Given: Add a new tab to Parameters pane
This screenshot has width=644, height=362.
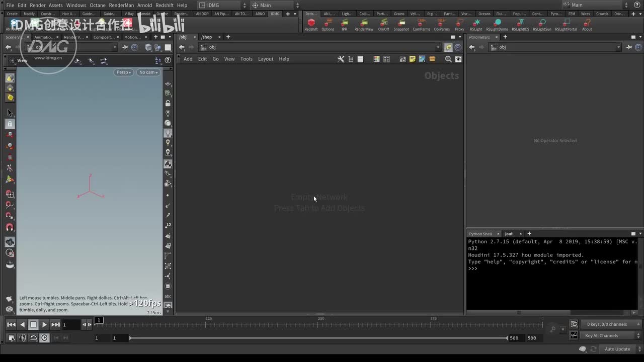Looking at the screenshot, I should (505, 37).
